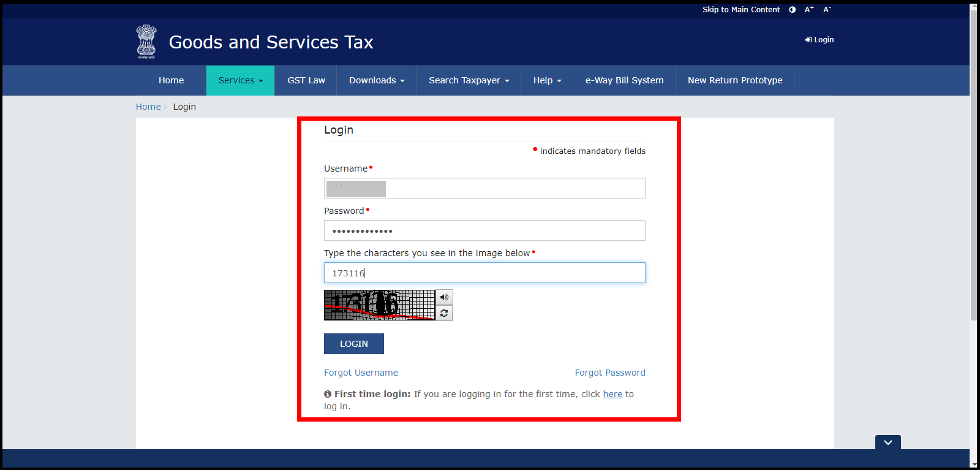Click the 'indicates mandatory fields' text
This screenshot has height=470, width=980.
pyautogui.click(x=592, y=151)
